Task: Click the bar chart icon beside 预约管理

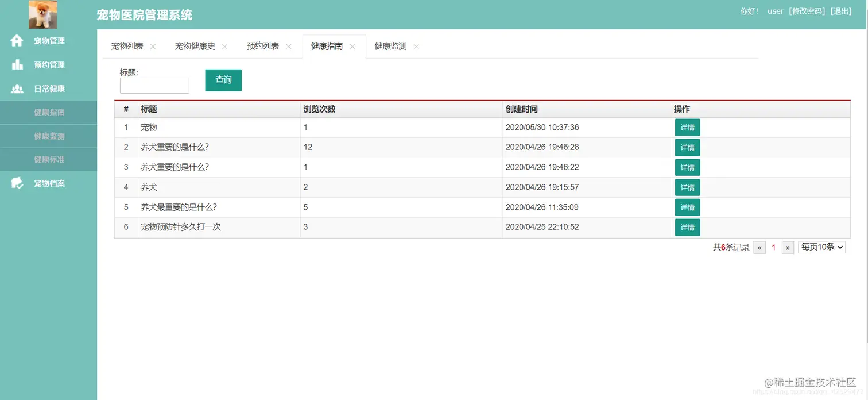Action: (x=17, y=65)
